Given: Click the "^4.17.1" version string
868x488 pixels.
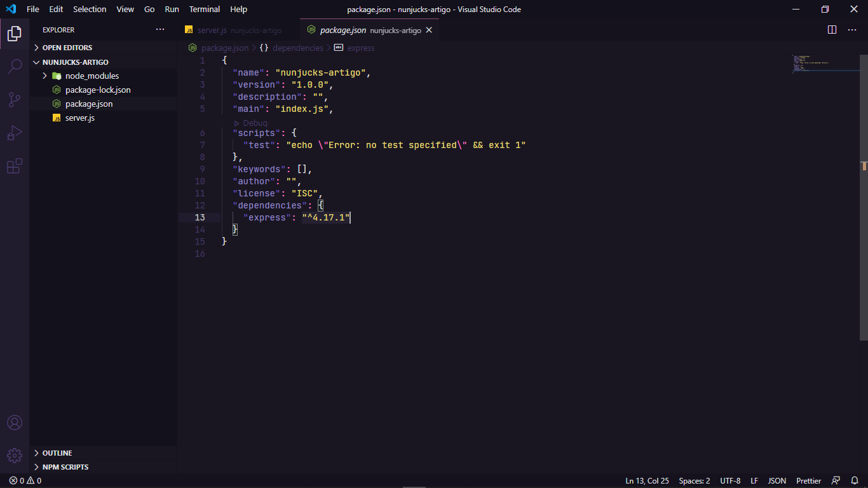Looking at the screenshot, I should pos(326,217).
